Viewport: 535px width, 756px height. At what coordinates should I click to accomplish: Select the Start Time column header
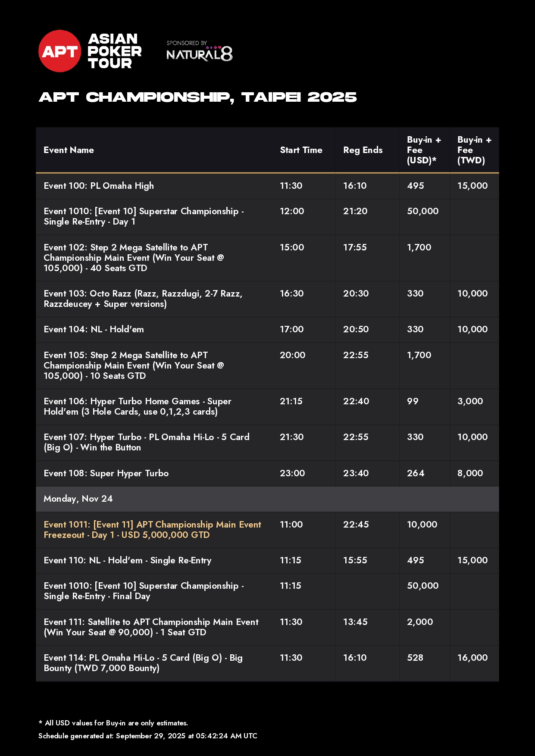[301, 150]
